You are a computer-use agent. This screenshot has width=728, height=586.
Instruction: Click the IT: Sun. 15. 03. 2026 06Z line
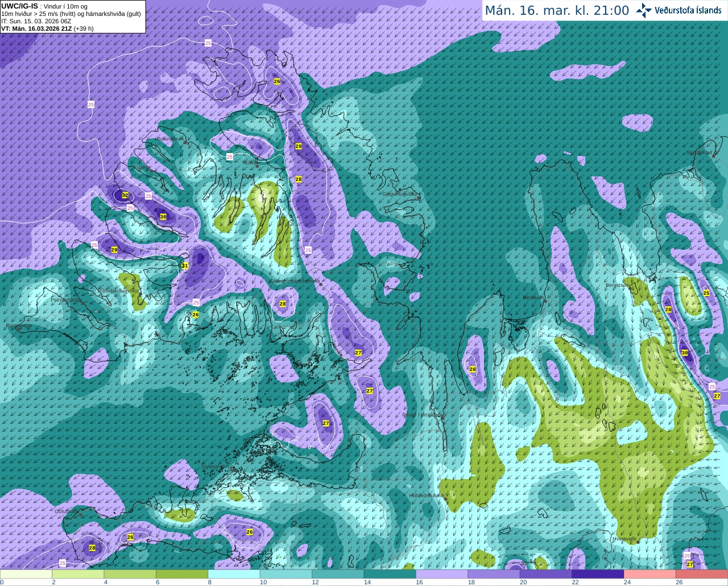click(36, 21)
